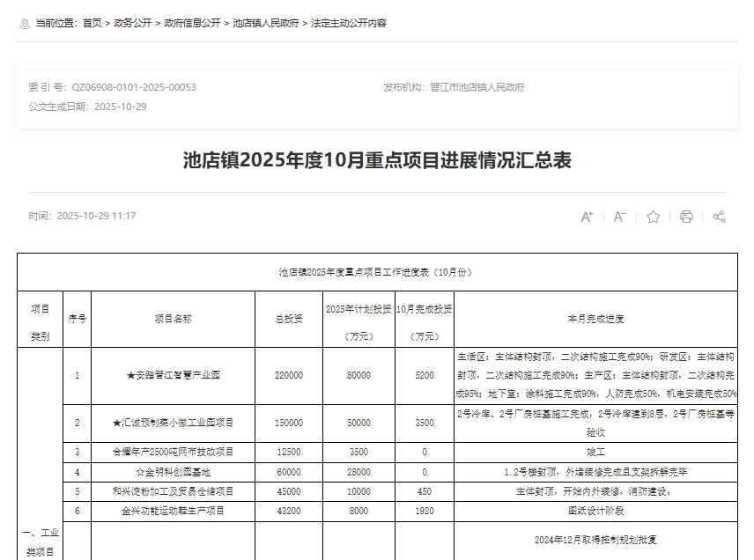Navigate to 政府信息公开 breadcrumb

[x=192, y=23]
